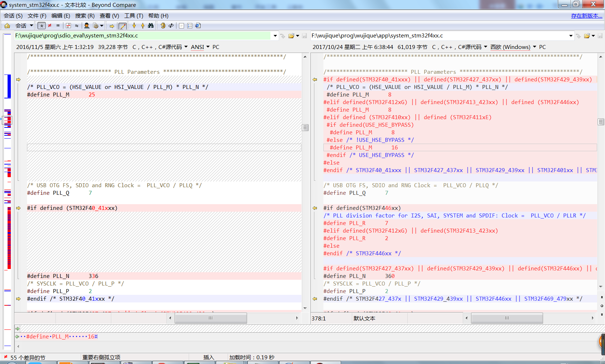Open the web browser report icon

click(x=198, y=26)
